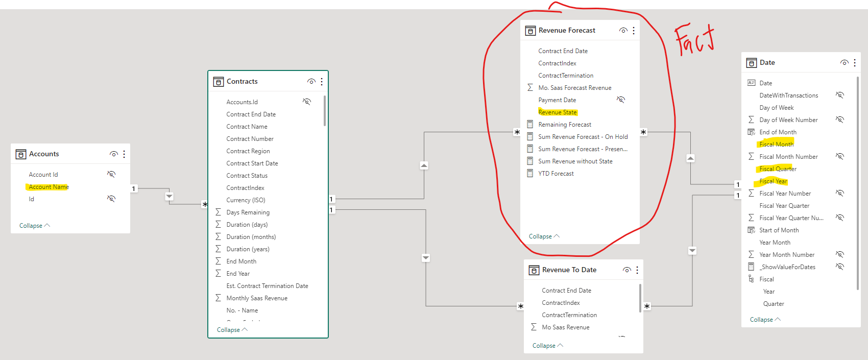This screenshot has width=868, height=360.
Task: Select the Mo Saas Revenue field
Action: click(x=566, y=327)
